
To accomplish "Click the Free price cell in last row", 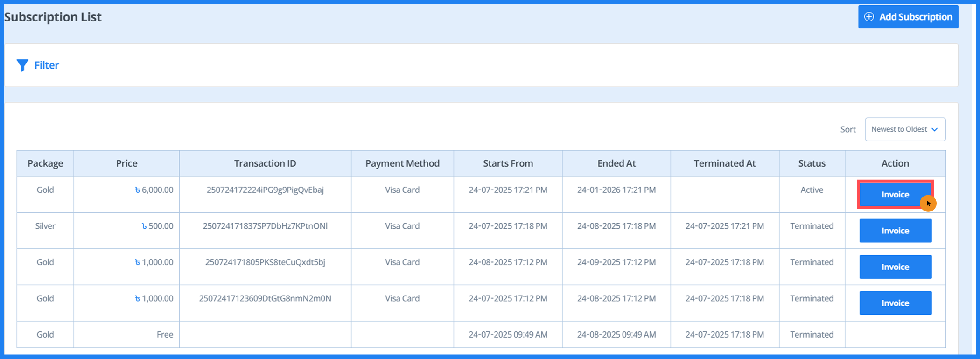I will (165, 335).
